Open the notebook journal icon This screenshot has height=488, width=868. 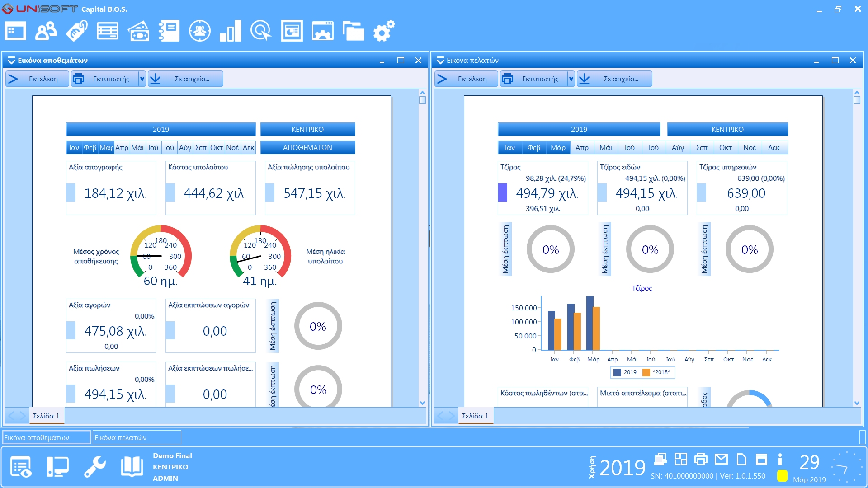[x=169, y=32]
